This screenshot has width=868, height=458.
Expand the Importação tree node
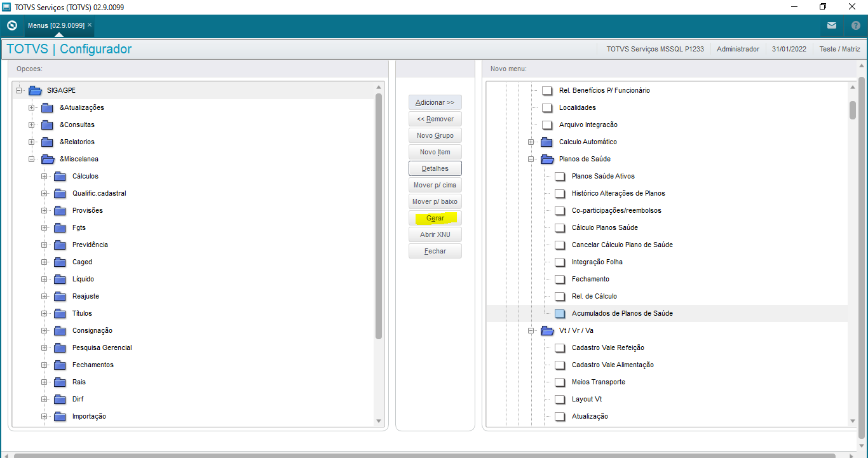pos(44,416)
